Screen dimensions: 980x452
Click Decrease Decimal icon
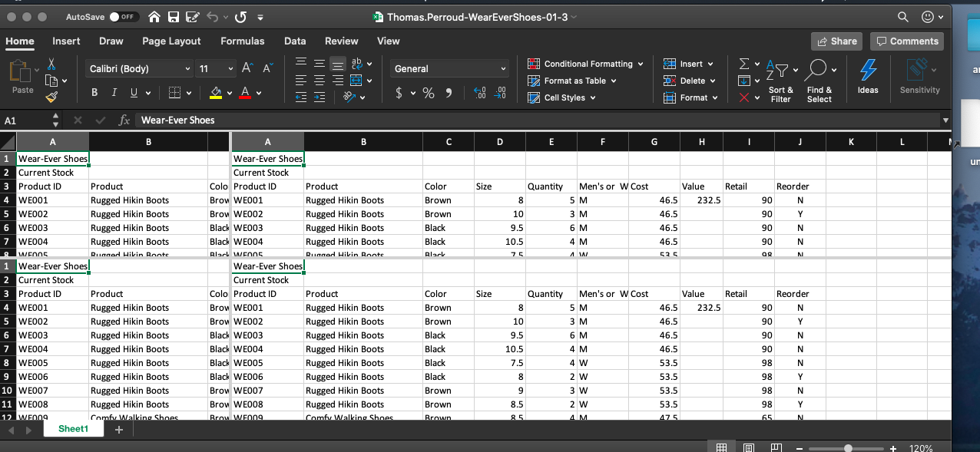coord(501,93)
